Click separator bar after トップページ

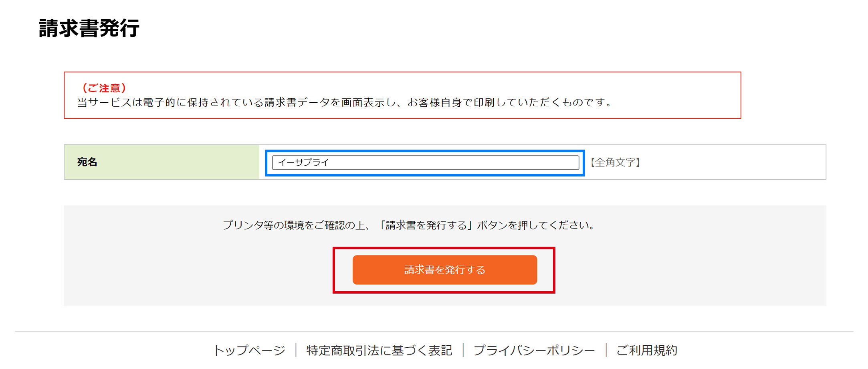pos(296,350)
